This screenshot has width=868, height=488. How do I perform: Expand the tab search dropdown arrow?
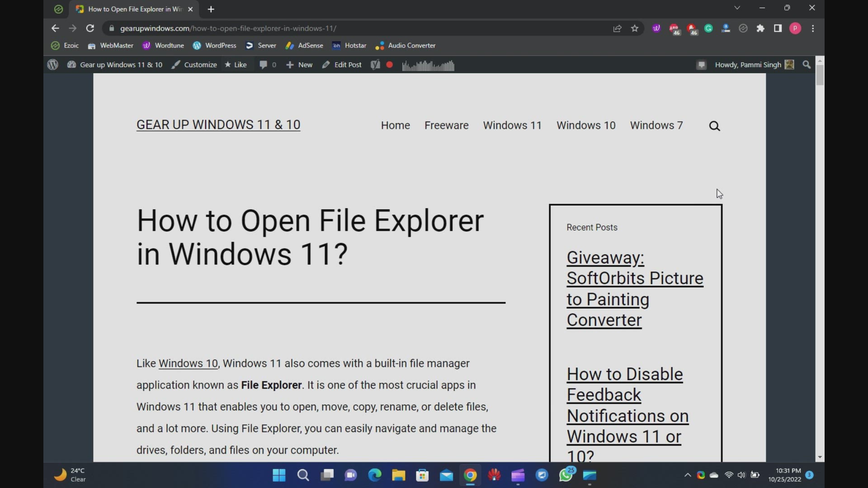pos(737,8)
